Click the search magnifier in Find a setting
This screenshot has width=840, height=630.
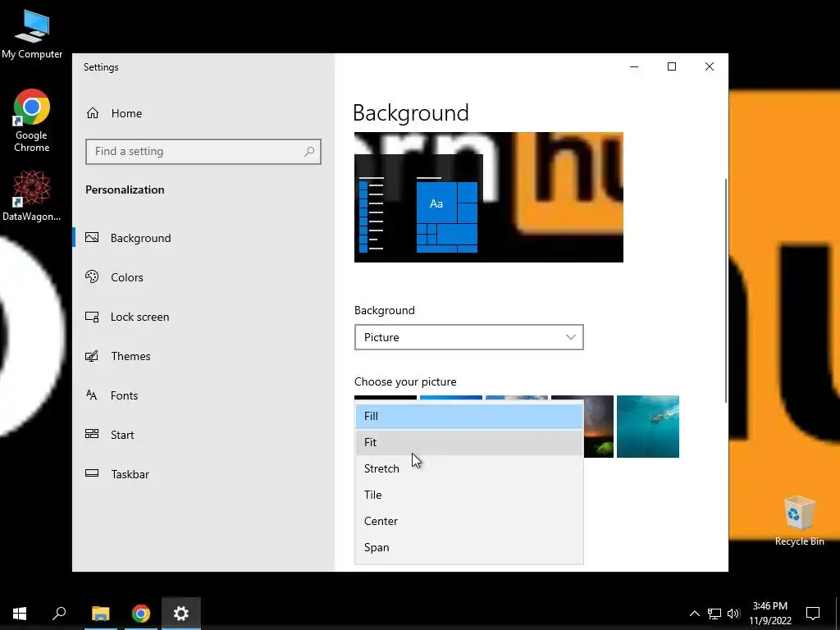[309, 152]
